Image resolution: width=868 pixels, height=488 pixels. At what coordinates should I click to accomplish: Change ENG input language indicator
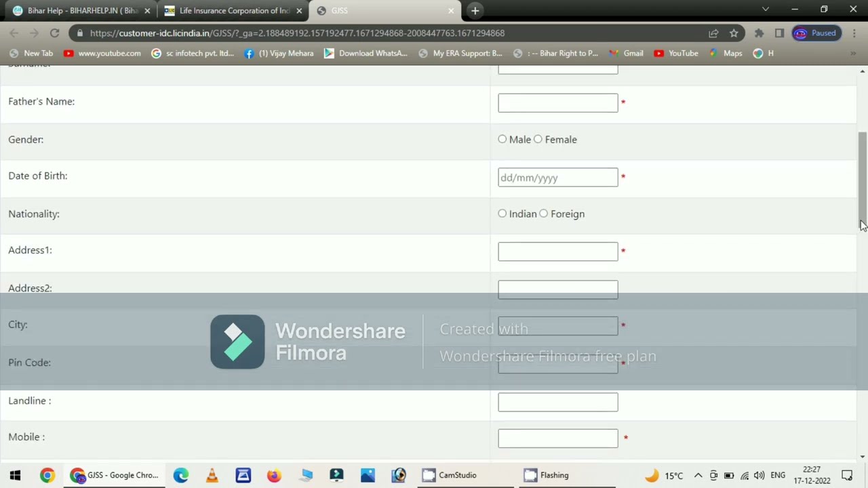point(778,475)
